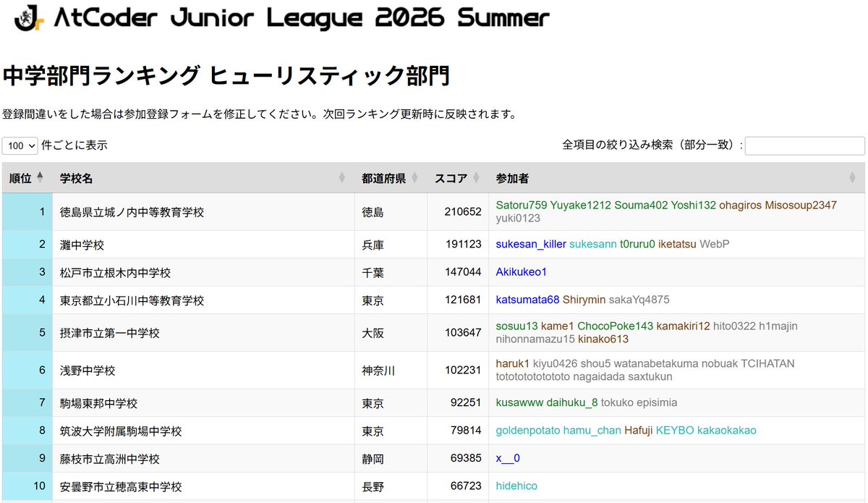Screen dimensions: 868x503
Task: Open the 100 rows-per-page dropdown
Action: [x=20, y=145]
